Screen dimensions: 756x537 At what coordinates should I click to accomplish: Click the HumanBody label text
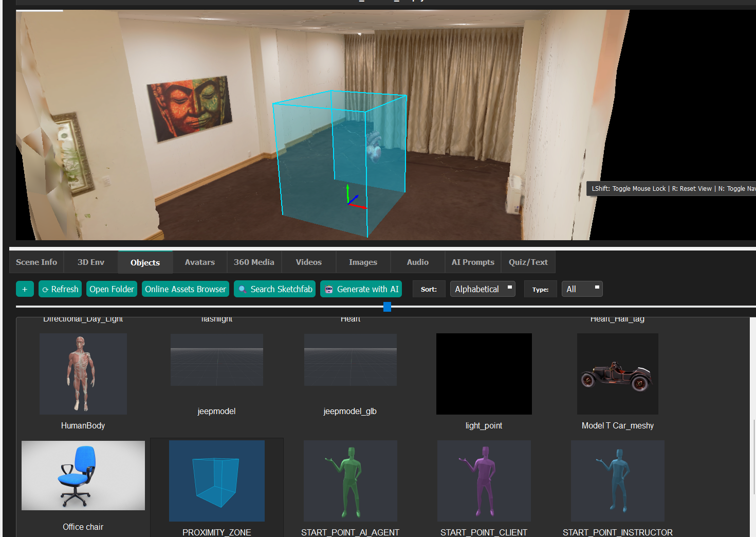83,425
